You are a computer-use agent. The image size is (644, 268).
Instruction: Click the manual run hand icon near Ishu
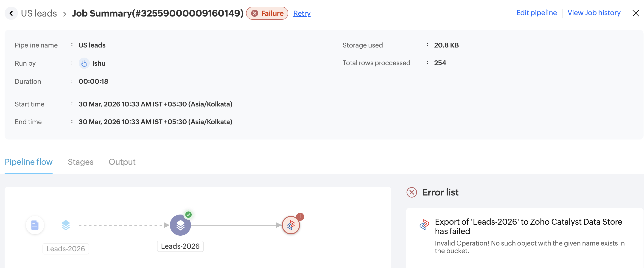[84, 63]
